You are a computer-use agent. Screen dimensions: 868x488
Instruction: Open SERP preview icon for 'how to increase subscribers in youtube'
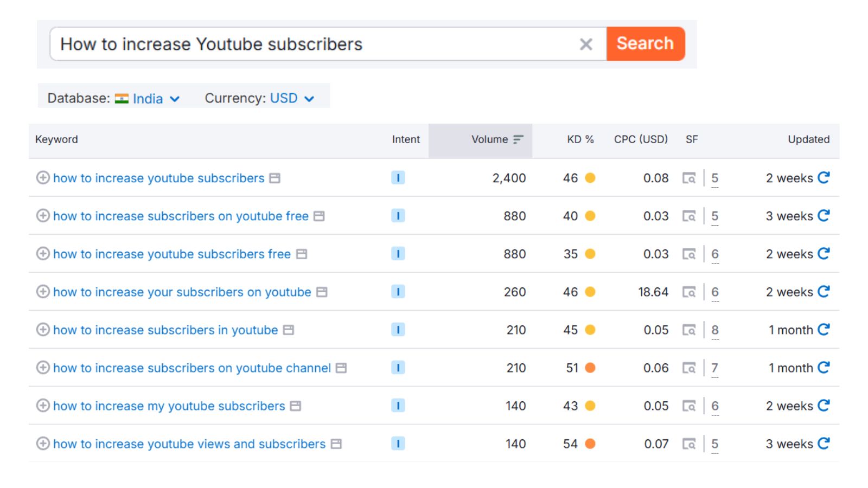coord(689,330)
